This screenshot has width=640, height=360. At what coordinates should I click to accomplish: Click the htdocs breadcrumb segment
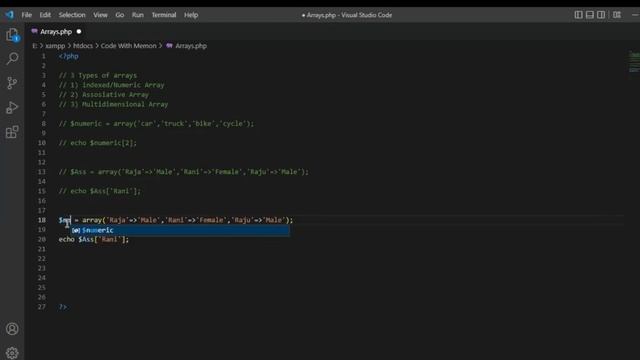click(x=83, y=46)
